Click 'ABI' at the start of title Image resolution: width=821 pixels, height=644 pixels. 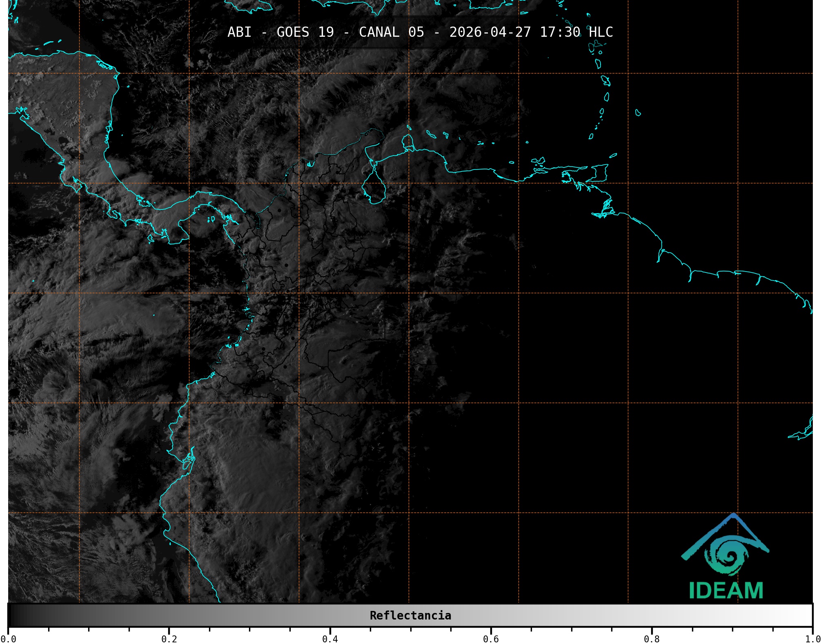point(239,32)
